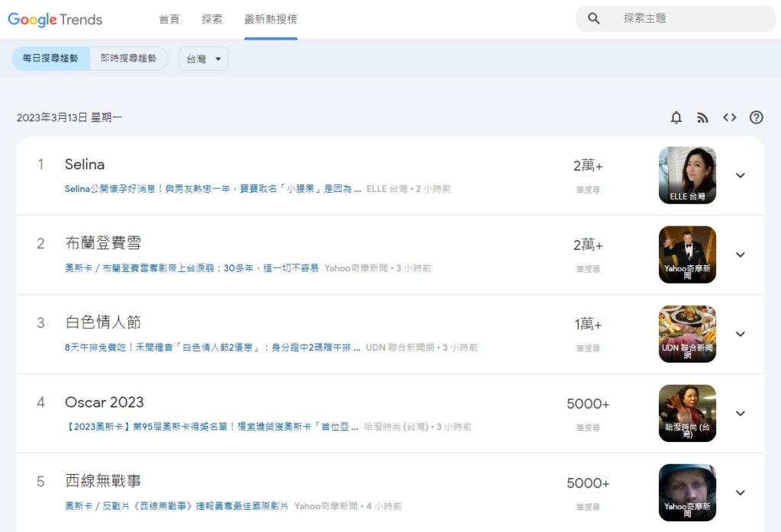The width and height of the screenshot is (781, 532).
Task: Open the help question mark icon
Action: [756, 117]
